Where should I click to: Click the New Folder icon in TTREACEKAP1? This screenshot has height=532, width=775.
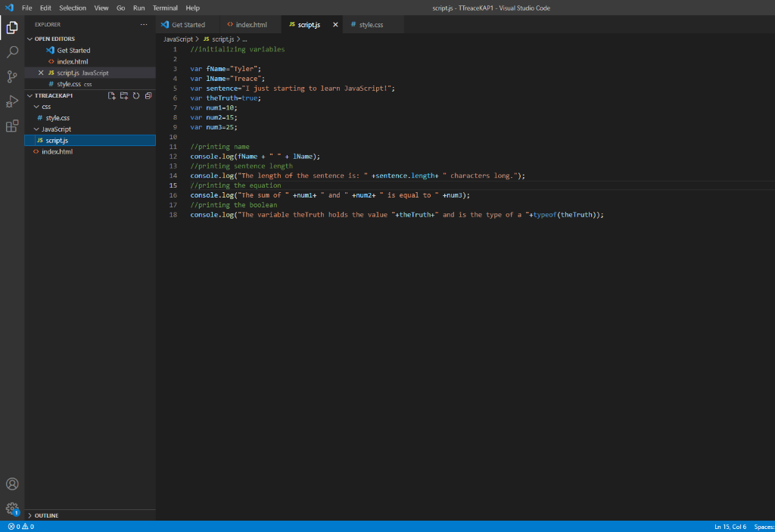tap(124, 96)
